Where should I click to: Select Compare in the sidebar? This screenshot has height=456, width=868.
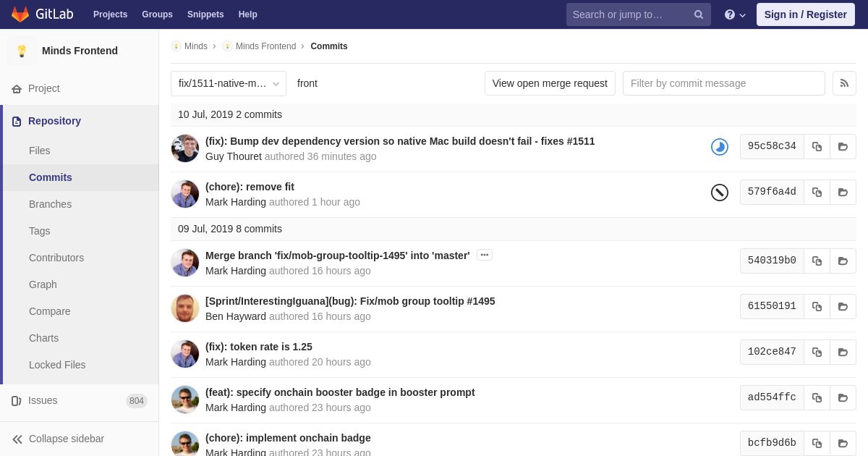coord(50,311)
